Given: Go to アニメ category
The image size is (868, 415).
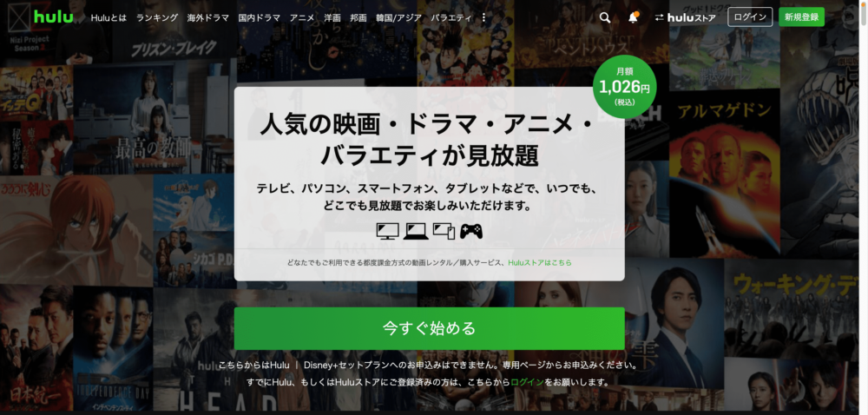Looking at the screenshot, I should point(302,17).
